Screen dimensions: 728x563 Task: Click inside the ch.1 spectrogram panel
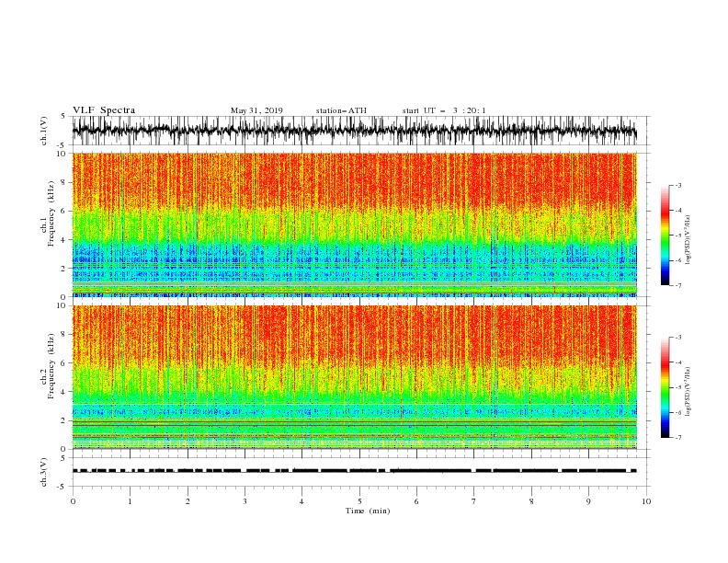355,224
